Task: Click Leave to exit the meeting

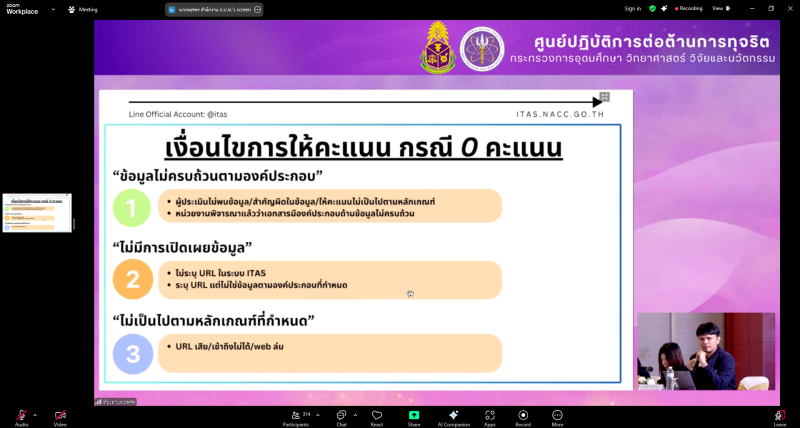Action: coord(779,415)
